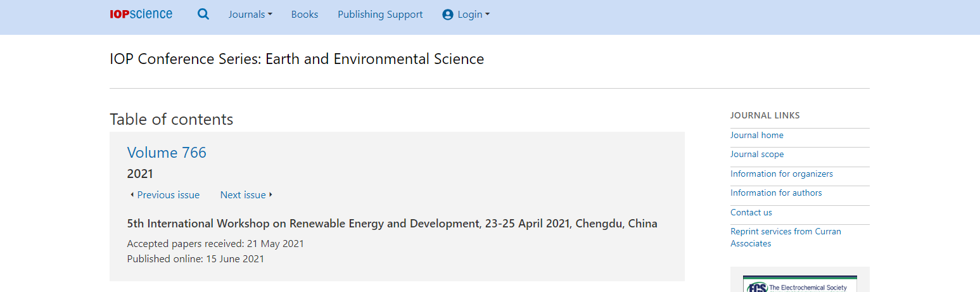Click the Next issue arrow icon
The height and width of the screenshot is (292, 980).
(x=271, y=194)
